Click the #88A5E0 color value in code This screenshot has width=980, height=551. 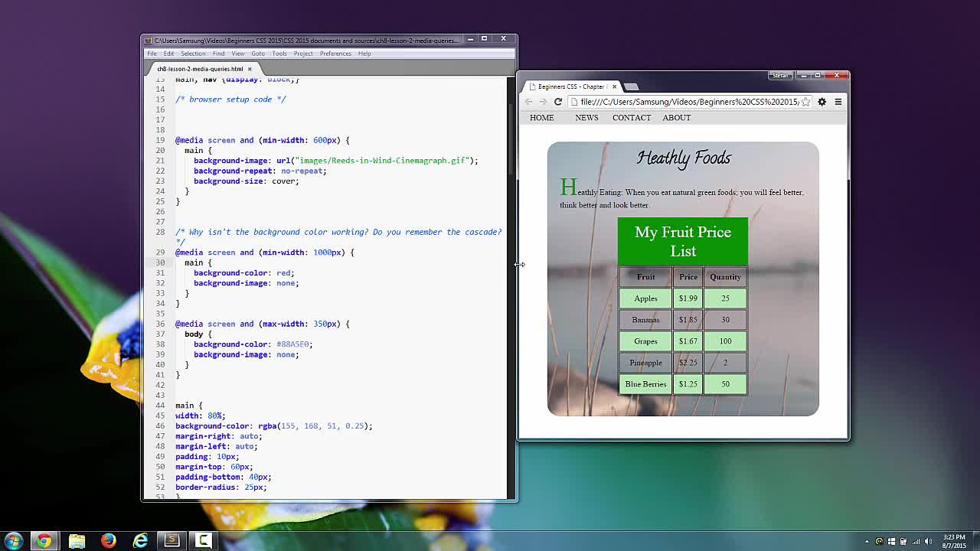[293, 344]
